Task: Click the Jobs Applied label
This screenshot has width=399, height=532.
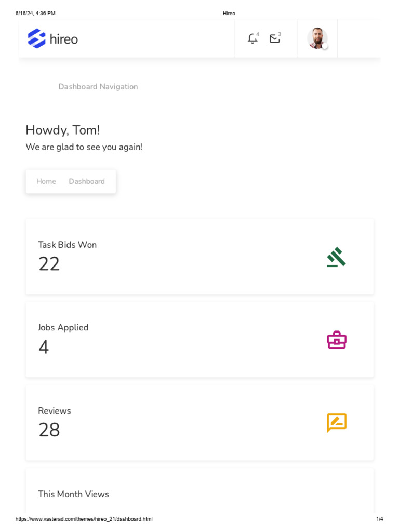Action: coord(63,327)
